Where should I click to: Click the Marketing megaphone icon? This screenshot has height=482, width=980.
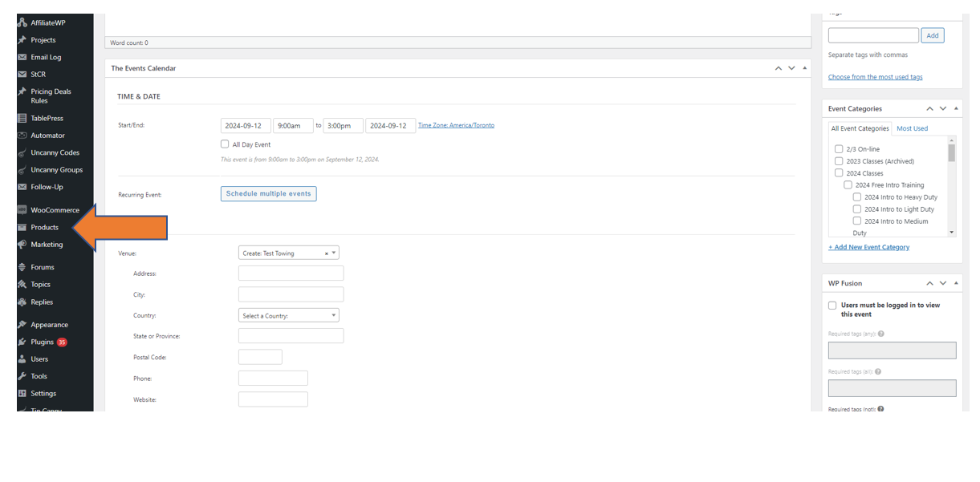(22, 245)
